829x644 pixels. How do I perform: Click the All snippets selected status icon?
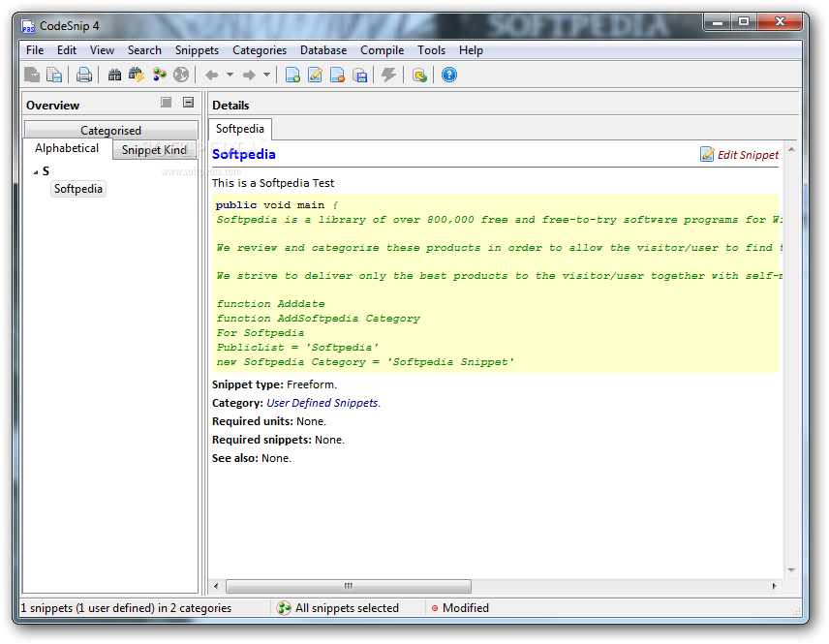pos(284,608)
